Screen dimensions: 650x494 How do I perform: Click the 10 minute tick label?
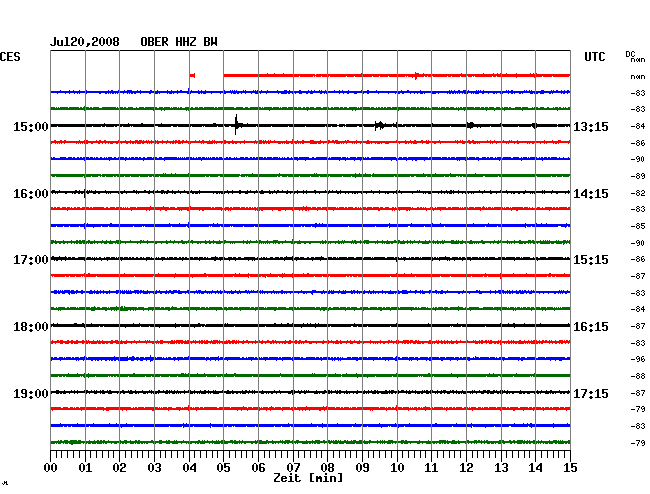coord(397,467)
